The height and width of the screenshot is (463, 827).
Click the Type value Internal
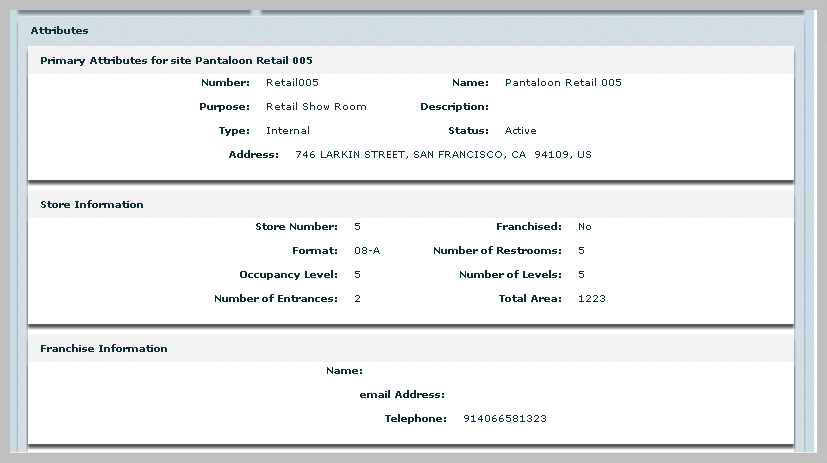(287, 131)
